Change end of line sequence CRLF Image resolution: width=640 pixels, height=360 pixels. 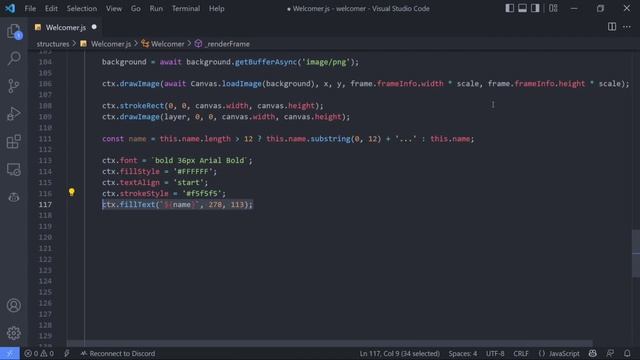pos(521,353)
